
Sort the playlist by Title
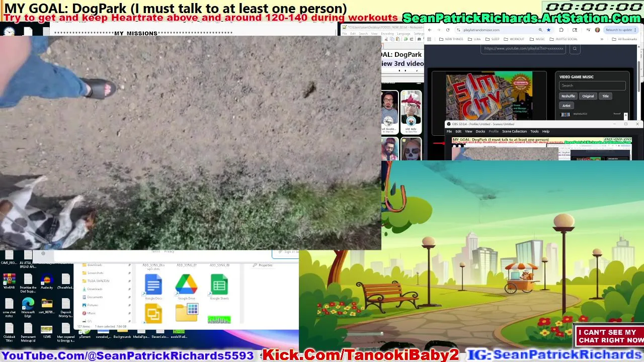click(x=606, y=96)
